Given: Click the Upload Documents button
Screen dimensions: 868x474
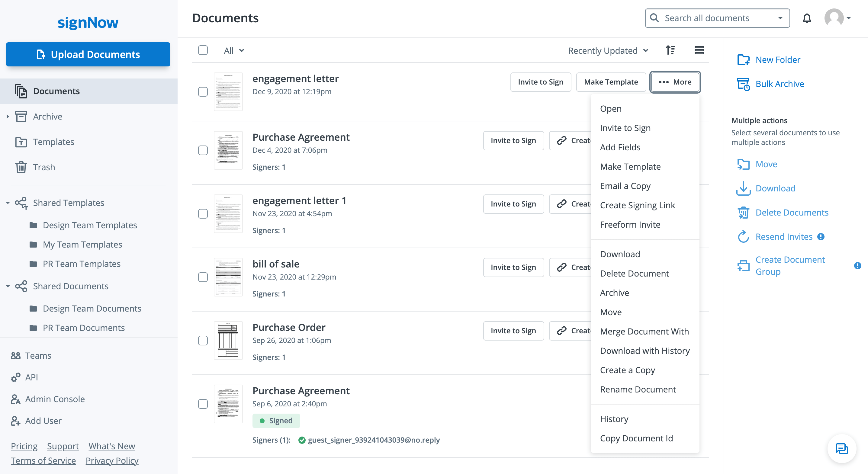Looking at the screenshot, I should (88, 54).
